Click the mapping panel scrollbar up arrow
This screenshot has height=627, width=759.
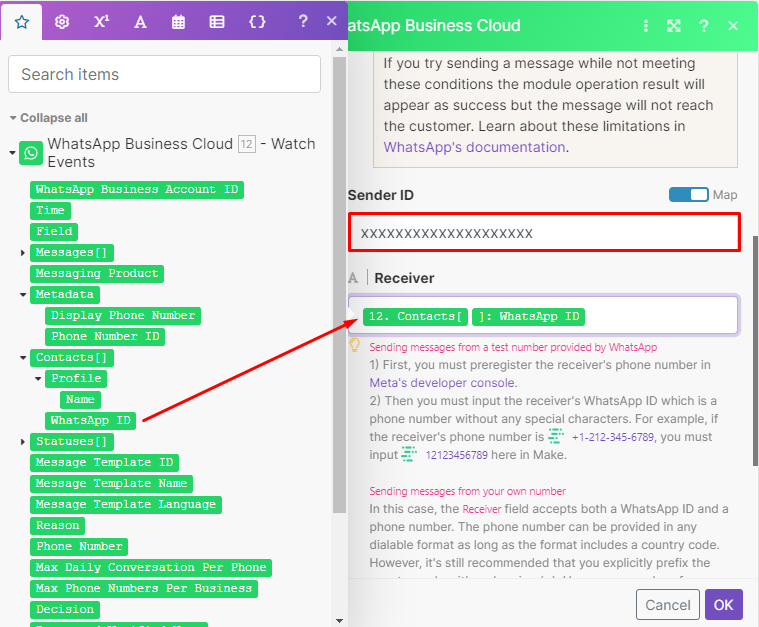point(339,49)
